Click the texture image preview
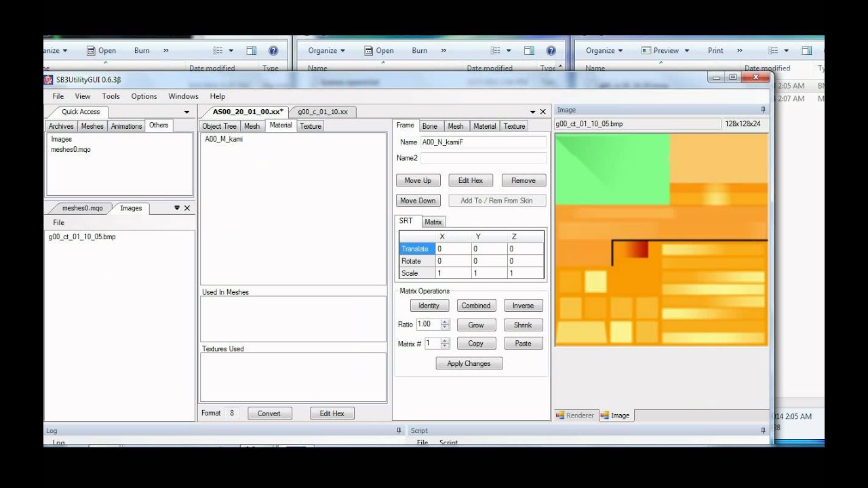Image resolution: width=868 pixels, height=488 pixels. tap(661, 240)
